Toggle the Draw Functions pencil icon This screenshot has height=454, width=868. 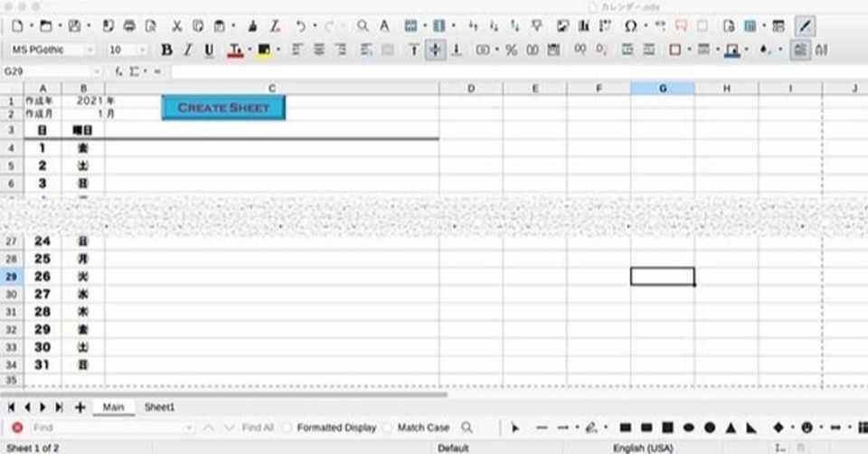805,26
